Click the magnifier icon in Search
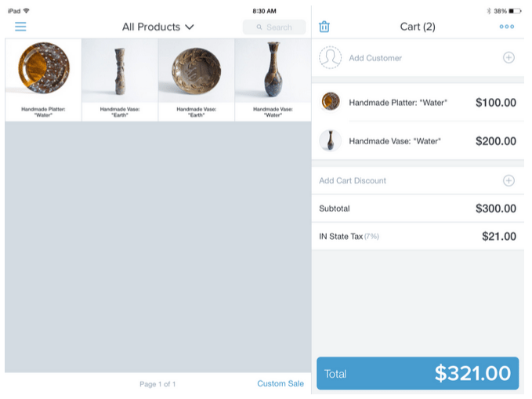Screen dimensions: 532x399 259,27
